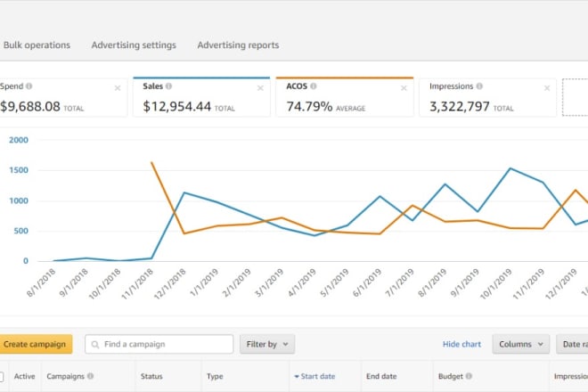Remove the ACOS metric card

pos(404,88)
